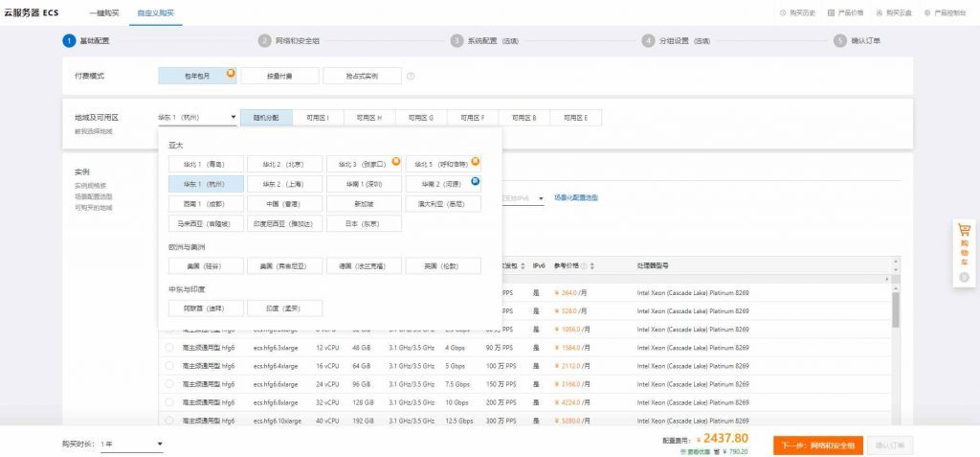Click step 3 系统配置 circle
The image size is (980, 457).
coord(457,40)
